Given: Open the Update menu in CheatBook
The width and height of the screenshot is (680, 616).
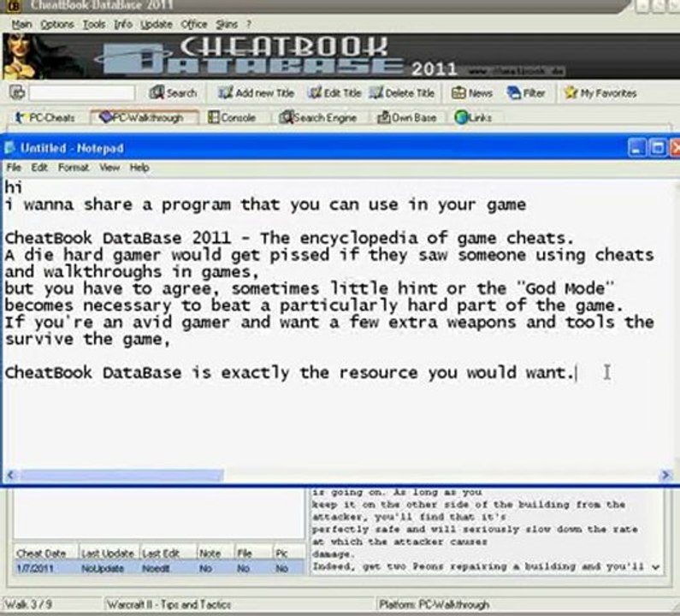Looking at the screenshot, I should (x=157, y=24).
